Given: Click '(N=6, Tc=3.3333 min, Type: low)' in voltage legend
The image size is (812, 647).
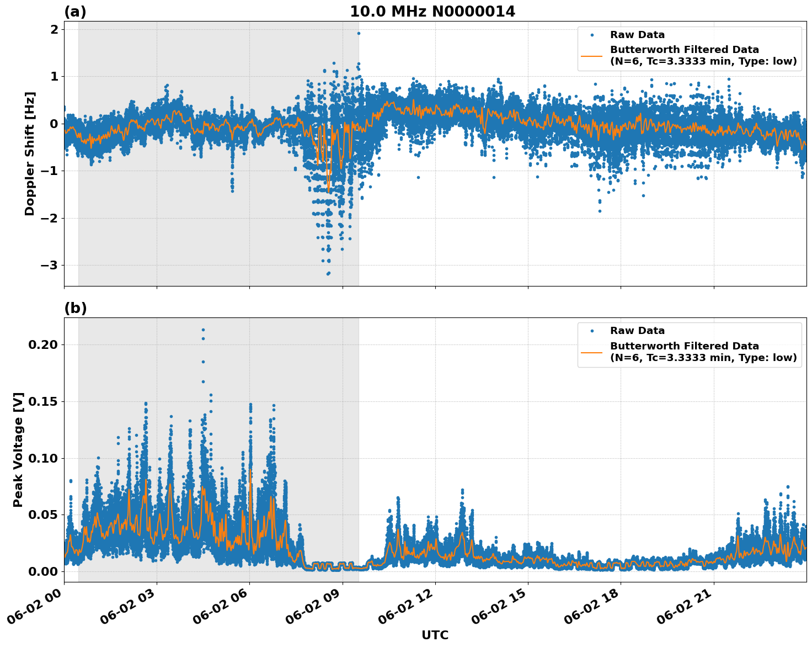Looking at the screenshot, I should click(703, 358).
